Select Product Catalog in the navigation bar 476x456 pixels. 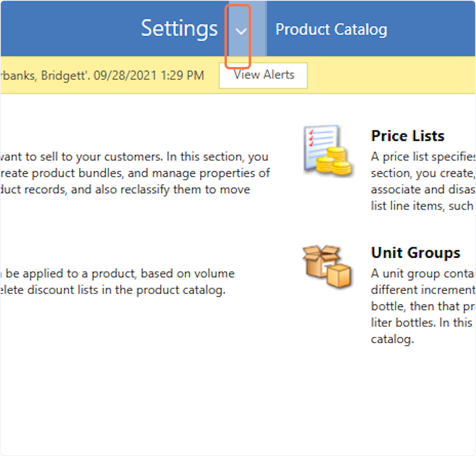331,29
